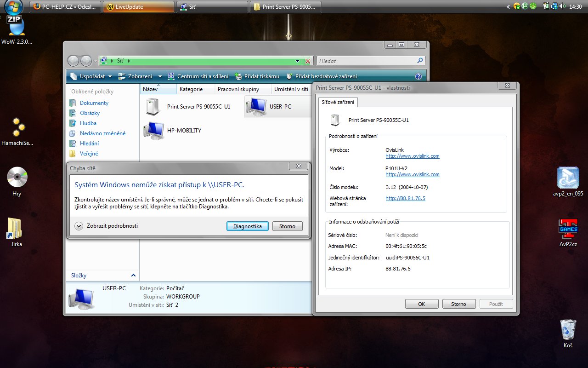
Task: Open the Windows Start orb
Action: [x=14, y=7]
